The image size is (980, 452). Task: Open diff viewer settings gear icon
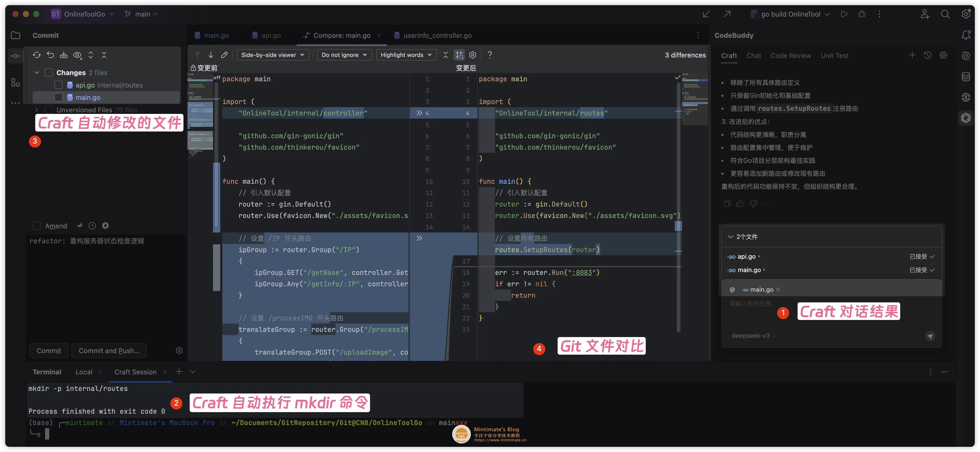coord(472,55)
